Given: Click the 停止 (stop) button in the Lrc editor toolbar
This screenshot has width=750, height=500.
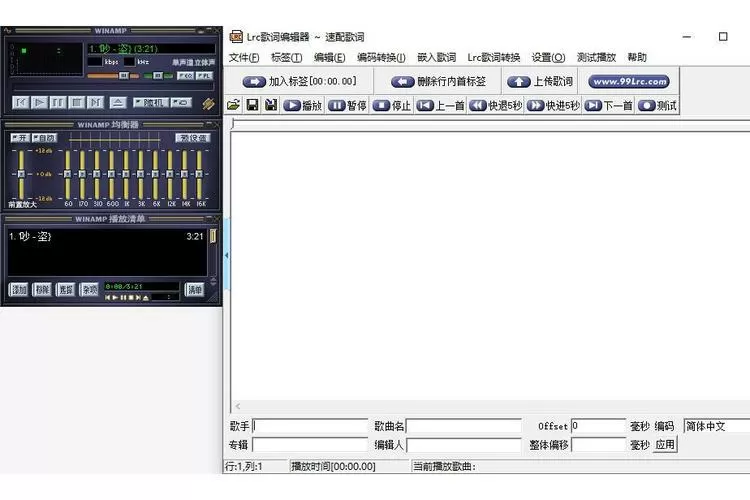Looking at the screenshot, I should point(392,105).
